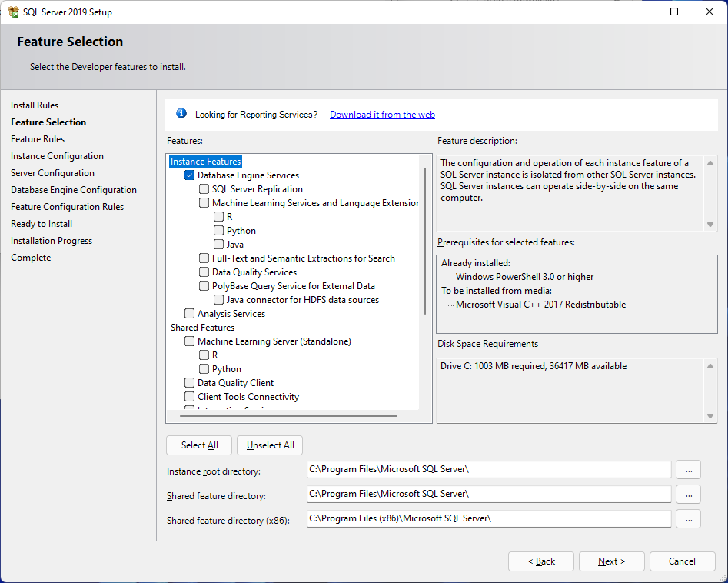The image size is (728, 583).
Task: Select Install Rules in the step list
Action: click(35, 105)
